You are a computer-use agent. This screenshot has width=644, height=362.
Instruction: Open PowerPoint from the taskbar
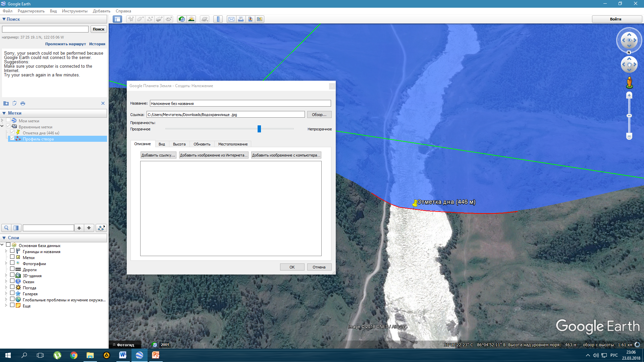tap(156, 355)
